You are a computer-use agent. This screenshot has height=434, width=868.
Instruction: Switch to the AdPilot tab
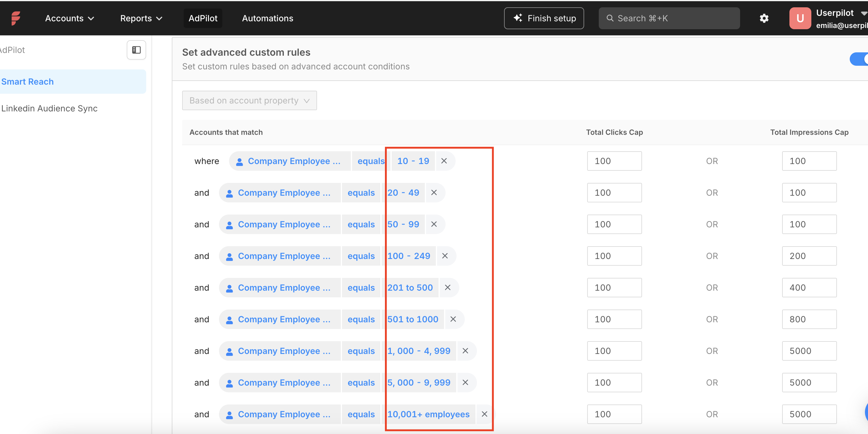(203, 18)
